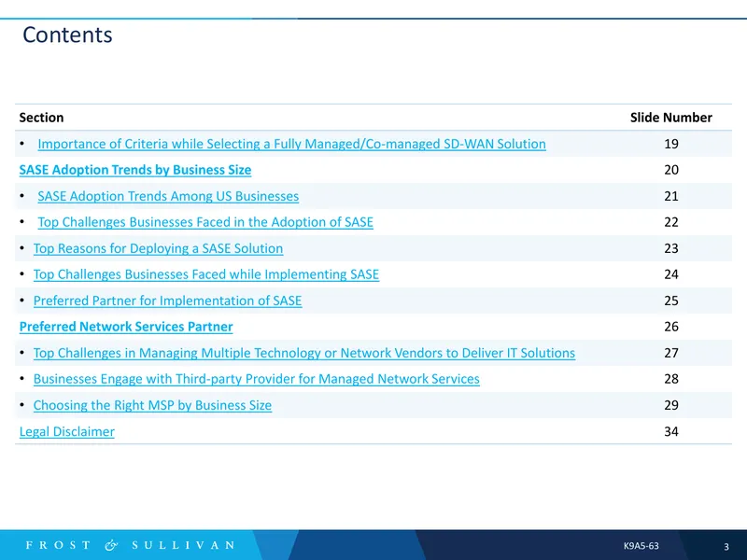Go to SASE Adoption Trends Among US Businesses

pyautogui.click(x=168, y=196)
